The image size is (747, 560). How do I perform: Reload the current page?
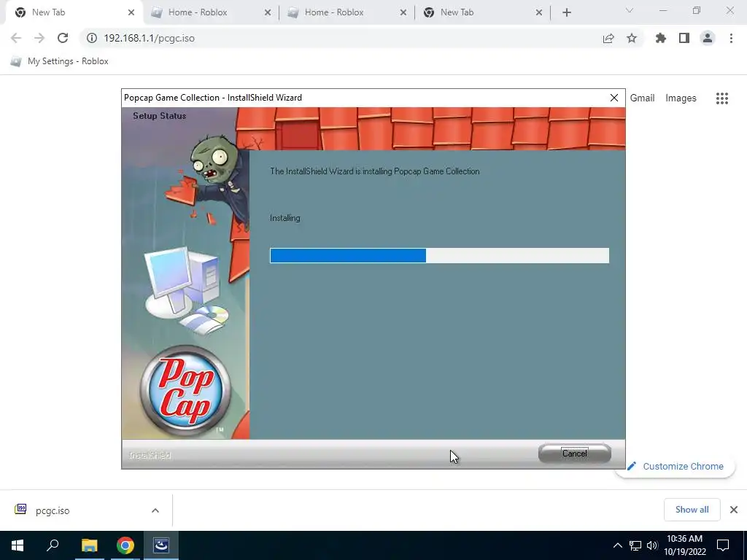coord(63,38)
